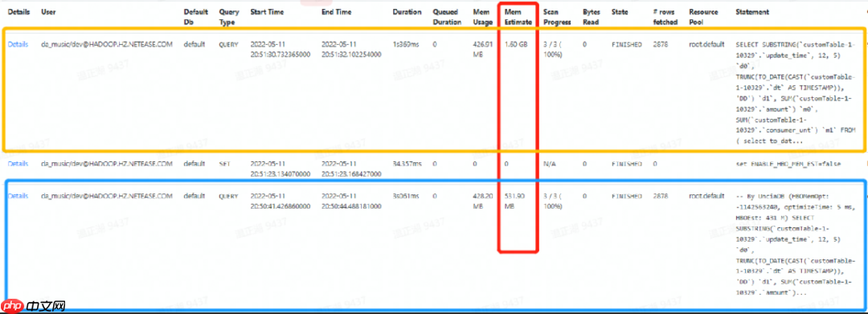This screenshot has width=868, height=314.
Task: Click the Bytes Read column header
Action: click(592, 17)
